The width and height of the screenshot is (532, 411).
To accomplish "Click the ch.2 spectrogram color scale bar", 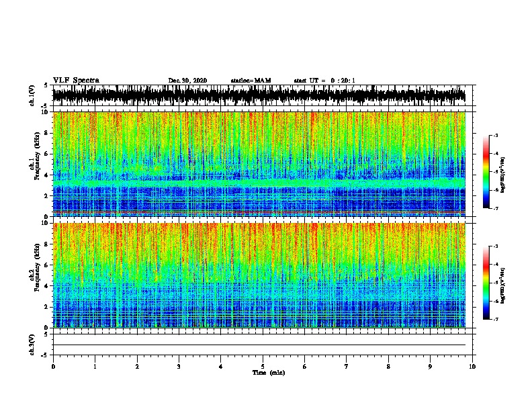I will coord(486,283).
